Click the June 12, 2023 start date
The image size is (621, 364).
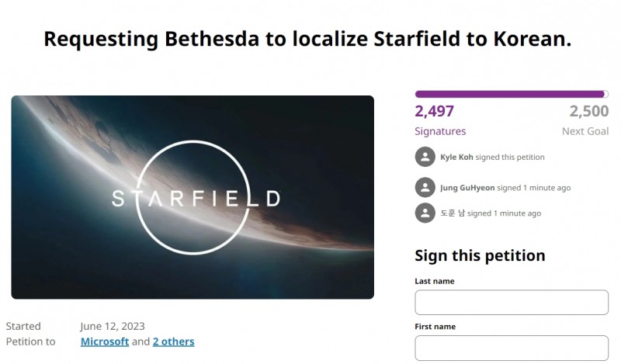pyautogui.click(x=113, y=326)
